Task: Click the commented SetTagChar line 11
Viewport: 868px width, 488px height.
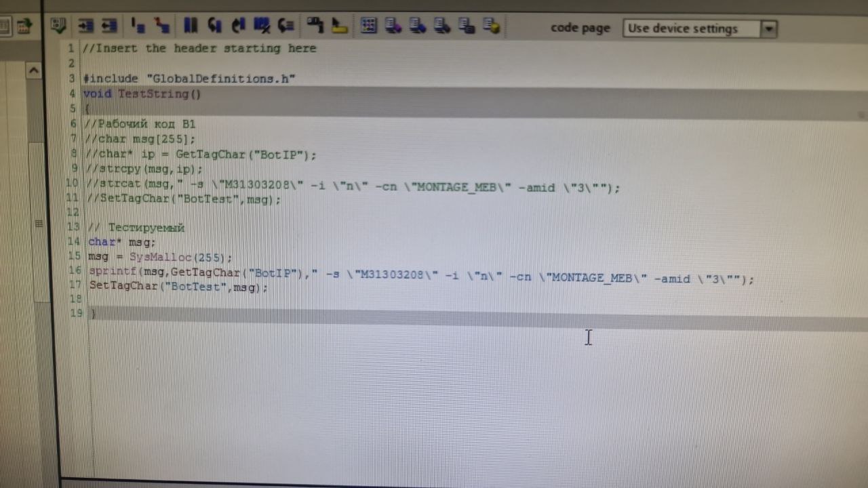Action: click(x=184, y=199)
